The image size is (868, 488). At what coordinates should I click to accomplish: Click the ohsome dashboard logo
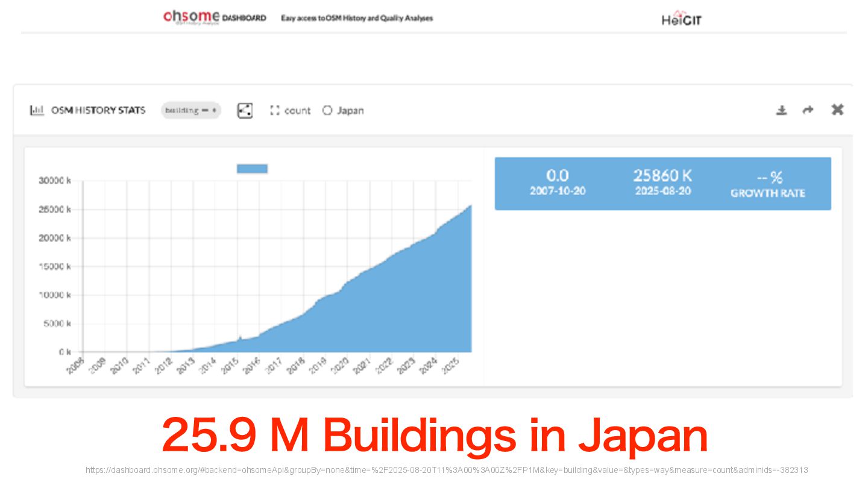tap(215, 17)
